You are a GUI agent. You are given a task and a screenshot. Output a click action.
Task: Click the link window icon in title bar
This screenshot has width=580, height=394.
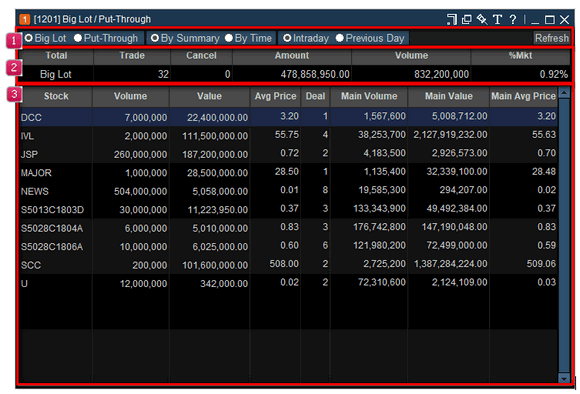click(x=452, y=19)
